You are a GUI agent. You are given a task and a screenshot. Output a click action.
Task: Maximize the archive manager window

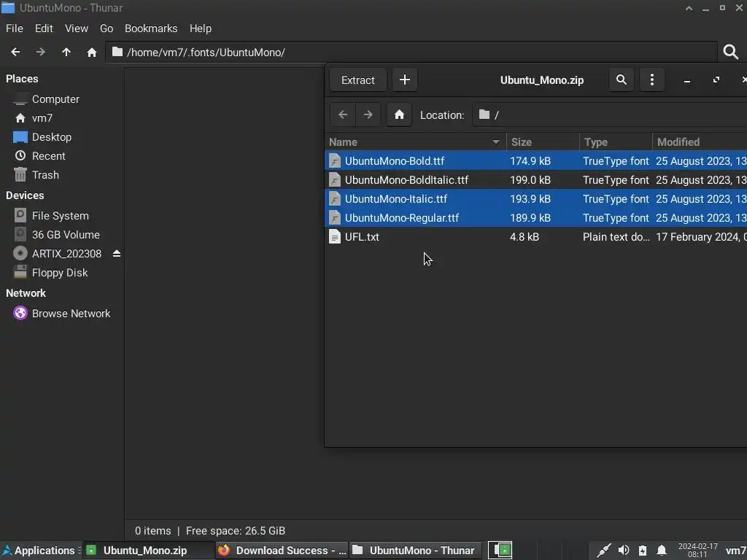tap(716, 80)
